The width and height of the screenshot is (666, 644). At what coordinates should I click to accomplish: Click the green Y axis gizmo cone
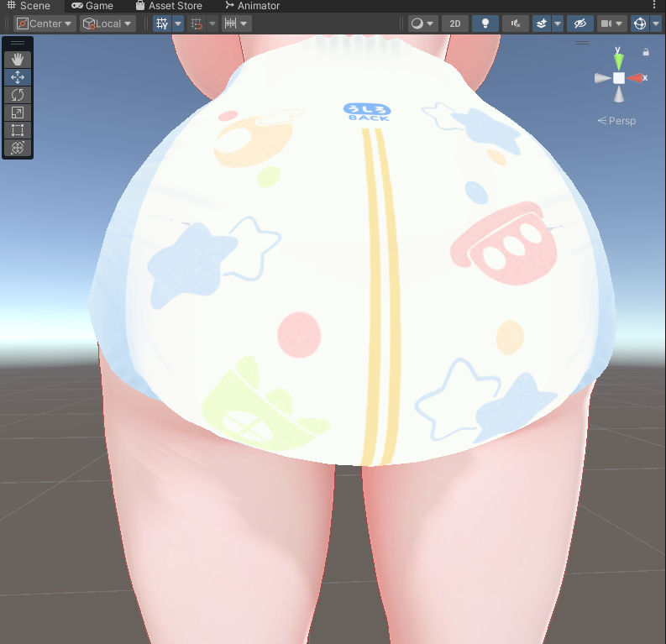(619, 61)
